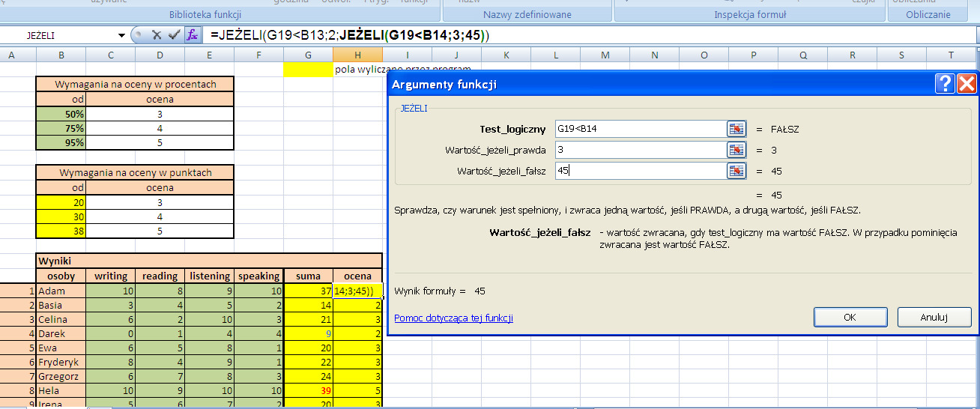The height and width of the screenshot is (409, 980).
Task: Click the 'Wymagania na oceny w procentach' cell
Action: (135, 84)
